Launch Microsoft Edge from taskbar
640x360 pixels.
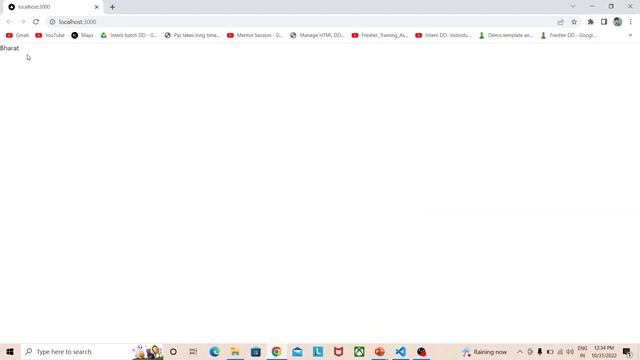coord(214,351)
